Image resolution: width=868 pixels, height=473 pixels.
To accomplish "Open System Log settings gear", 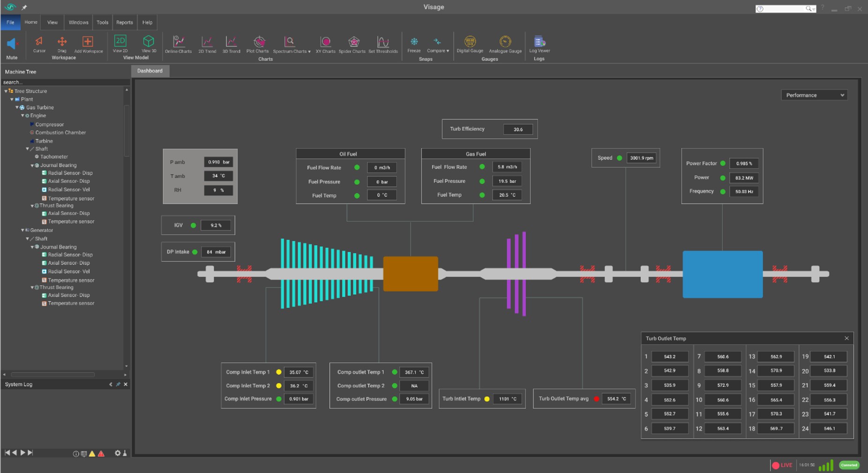I will pyautogui.click(x=118, y=453).
